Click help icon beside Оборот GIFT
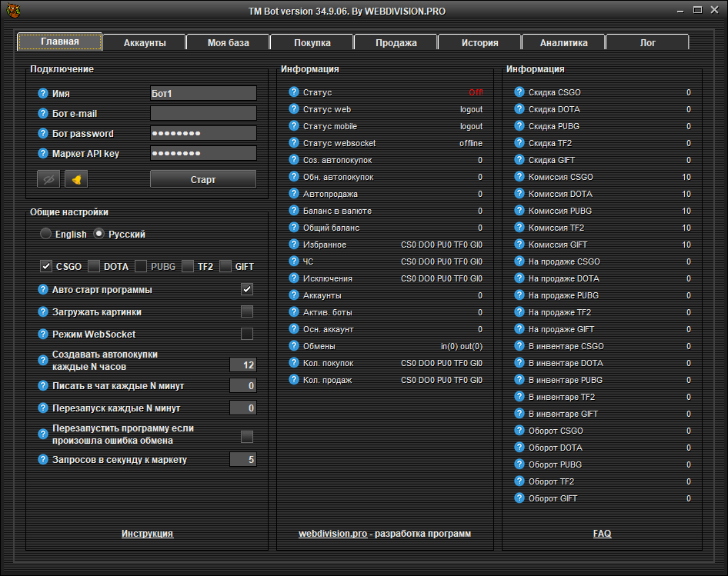728x576 pixels. click(x=519, y=498)
